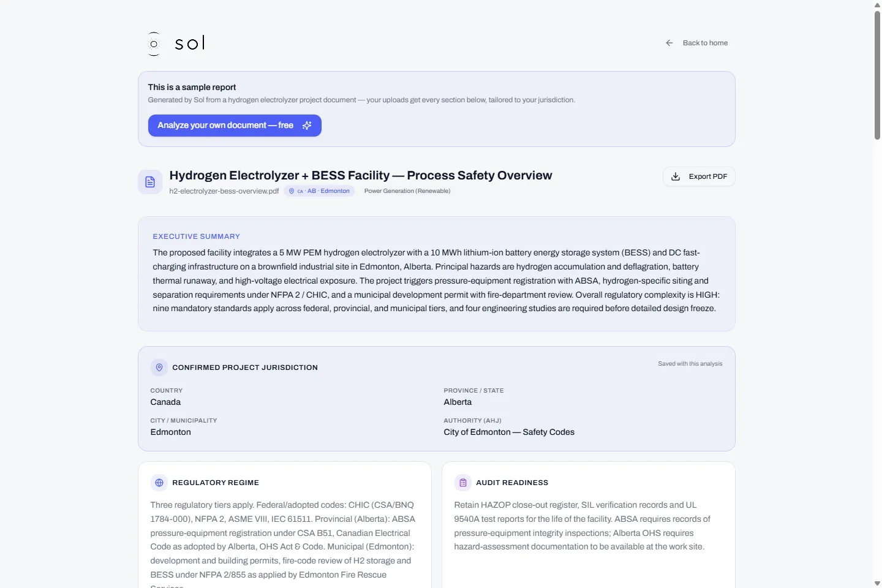This screenshot has height=588, width=882.
Task: Click the h2-electrolyzer-bess-overview.pdf filename
Action: tap(224, 191)
